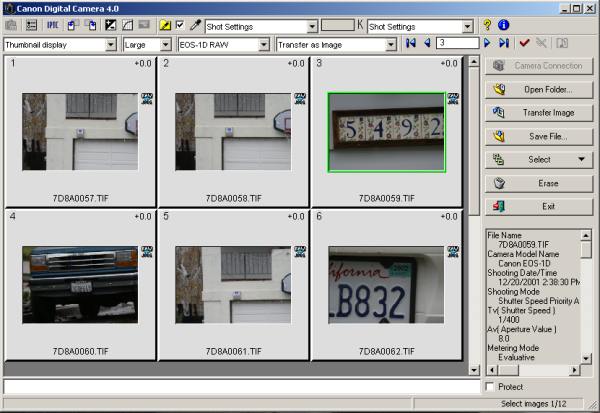The image size is (600, 413).
Task: Click the list view details toolbar icon
Action: pos(31,26)
